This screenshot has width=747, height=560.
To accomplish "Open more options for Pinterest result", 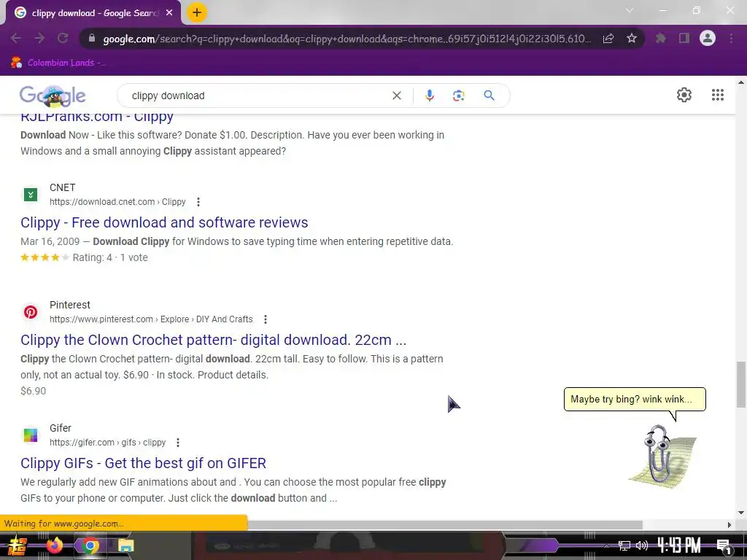I will (x=266, y=319).
